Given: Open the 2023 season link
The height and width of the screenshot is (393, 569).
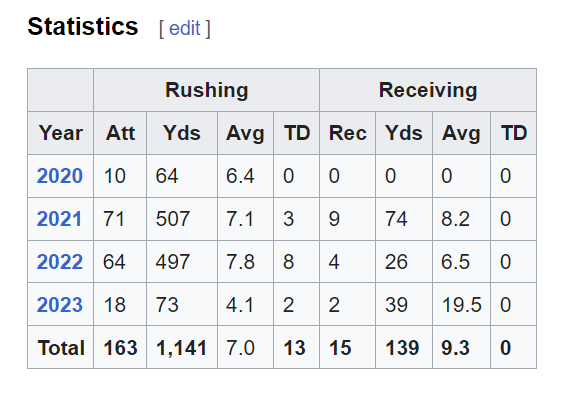Looking at the screenshot, I should [x=60, y=304].
